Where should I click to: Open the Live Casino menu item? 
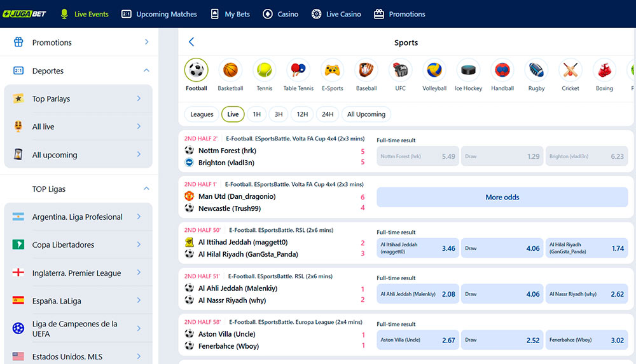336,14
